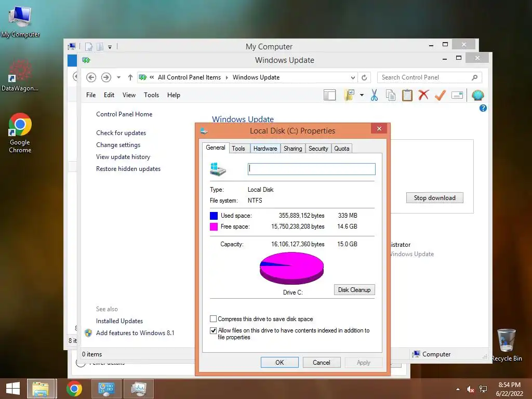Viewport: 532px width, 399px height.
Task: Click OK in Properties dialog
Action: tap(280, 362)
